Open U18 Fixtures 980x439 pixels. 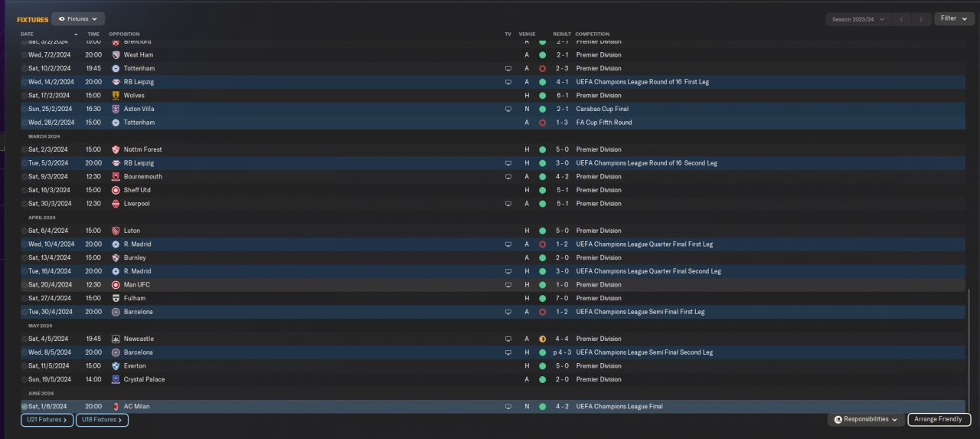click(x=102, y=420)
